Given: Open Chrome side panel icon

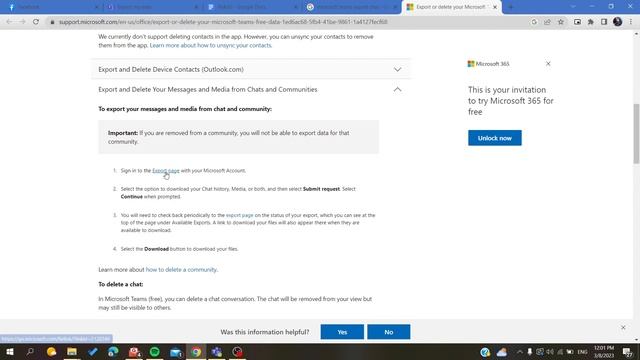Looking at the screenshot, I should [x=604, y=22].
